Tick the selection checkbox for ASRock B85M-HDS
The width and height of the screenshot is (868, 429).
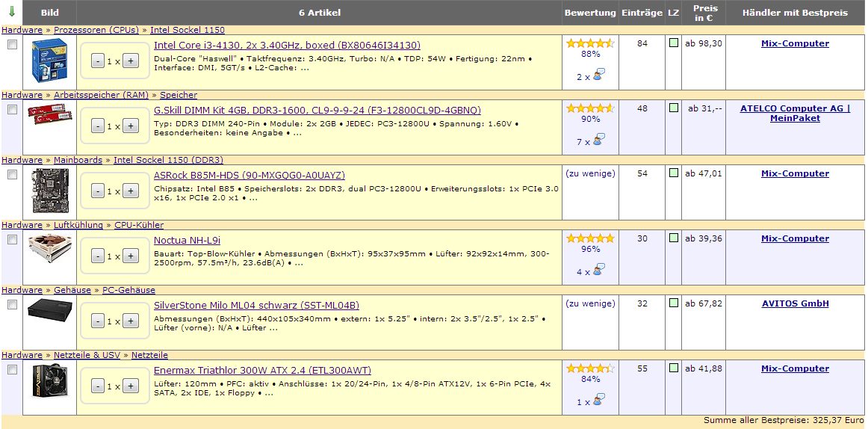point(12,174)
